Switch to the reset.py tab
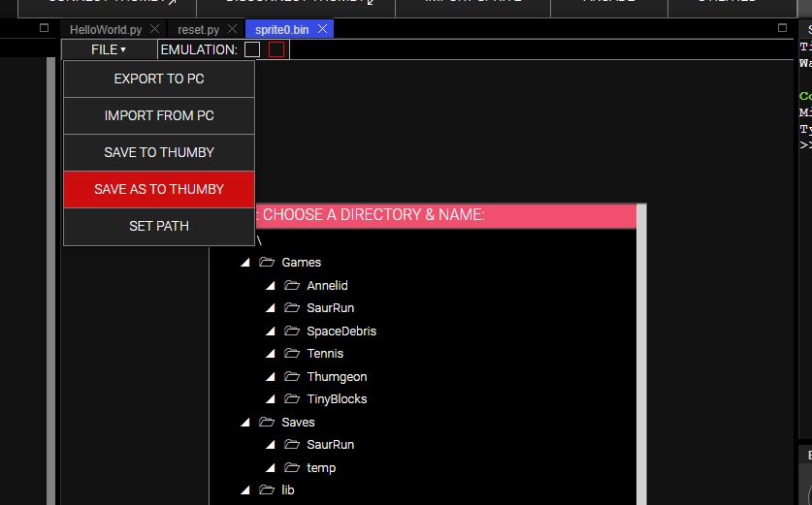This screenshot has height=505, width=812. click(x=199, y=30)
